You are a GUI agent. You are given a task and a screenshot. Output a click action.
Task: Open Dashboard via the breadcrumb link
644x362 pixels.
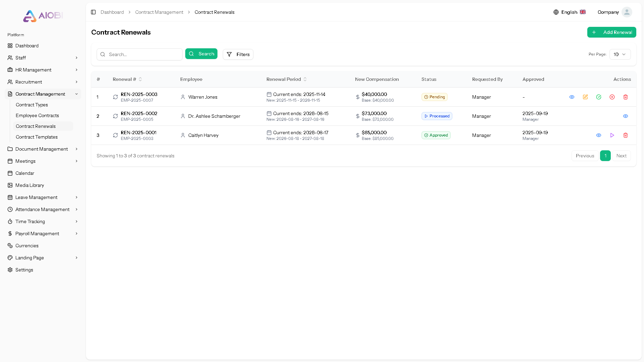click(x=112, y=12)
